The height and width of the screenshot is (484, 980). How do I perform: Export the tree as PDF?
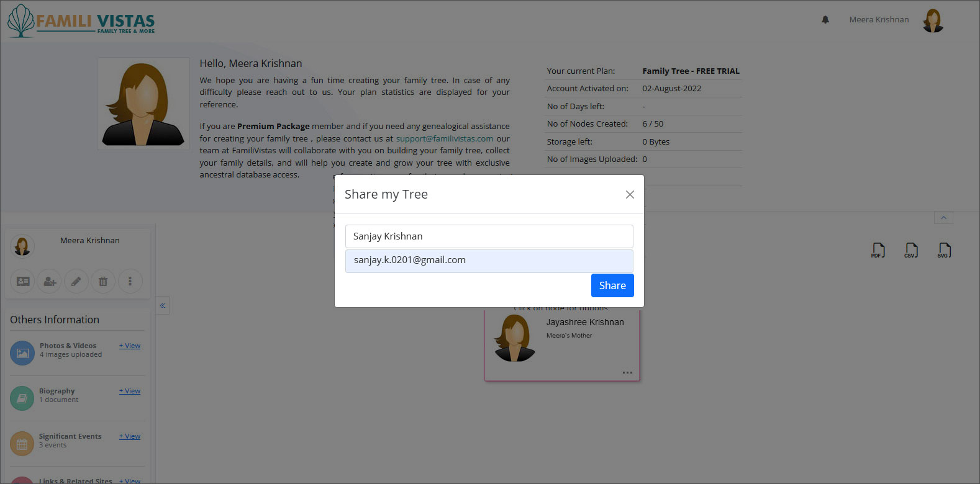point(878,250)
